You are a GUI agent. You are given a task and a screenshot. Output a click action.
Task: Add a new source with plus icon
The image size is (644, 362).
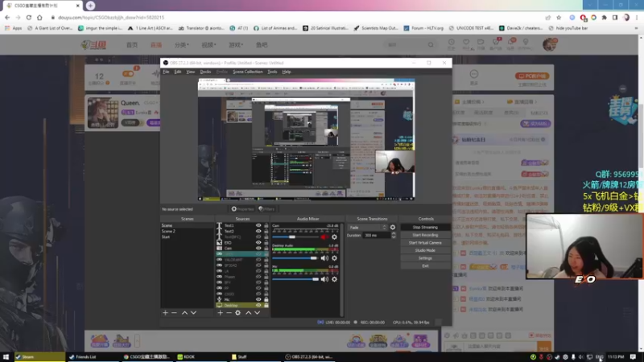click(x=220, y=313)
